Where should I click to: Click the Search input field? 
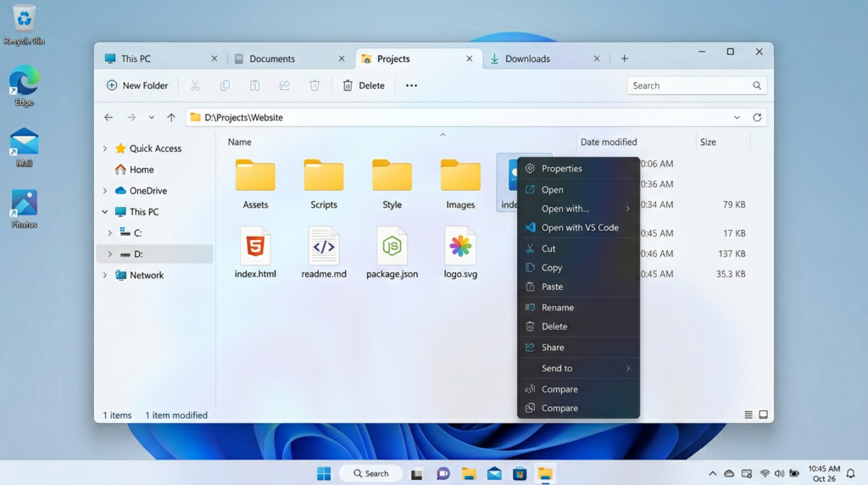pyautogui.click(x=688, y=86)
